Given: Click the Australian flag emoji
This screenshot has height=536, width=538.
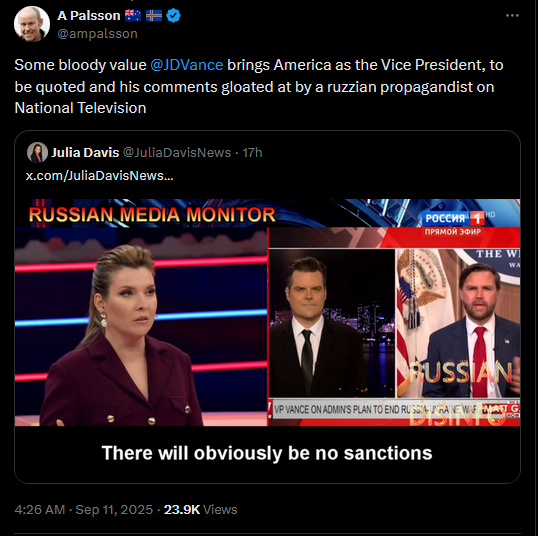Looking at the screenshot, I should click(x=133, y=15).
